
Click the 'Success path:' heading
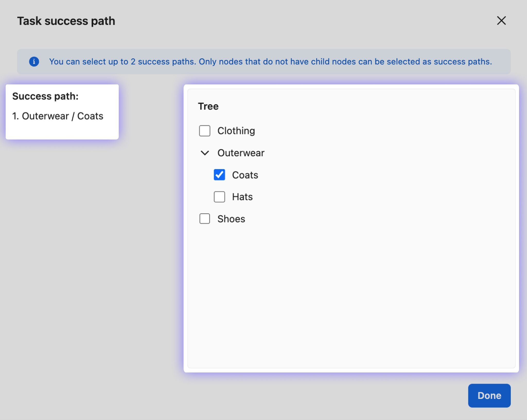tap(45, 96)
